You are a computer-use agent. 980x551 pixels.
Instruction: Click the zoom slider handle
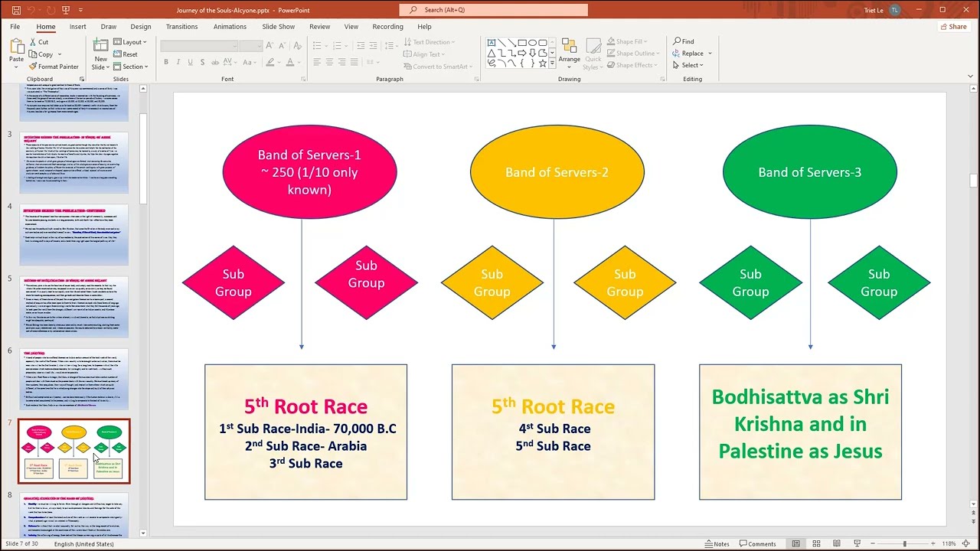point(904,544)
